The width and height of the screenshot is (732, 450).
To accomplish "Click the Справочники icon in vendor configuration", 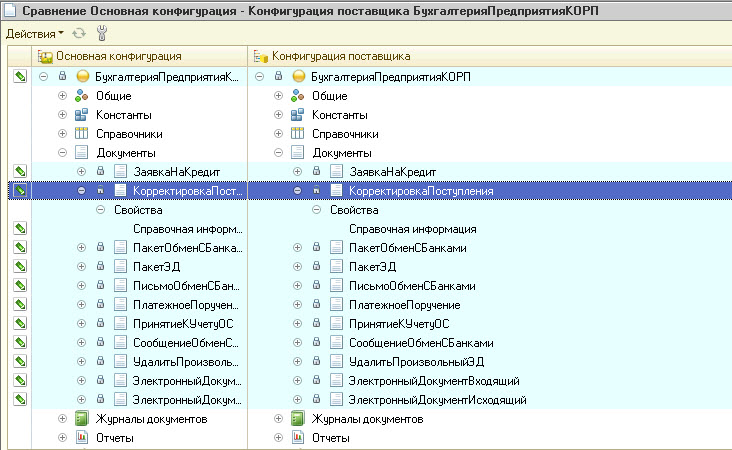I will click(x=297, y=134).
